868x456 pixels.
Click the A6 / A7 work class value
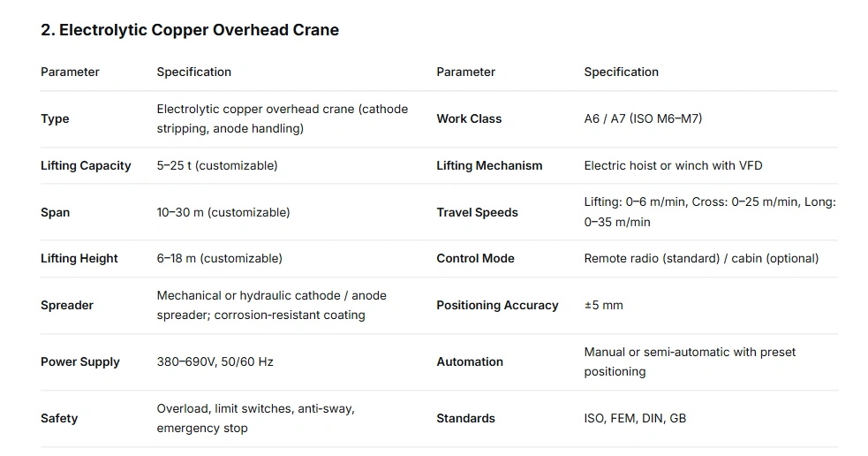click(643, 118)
